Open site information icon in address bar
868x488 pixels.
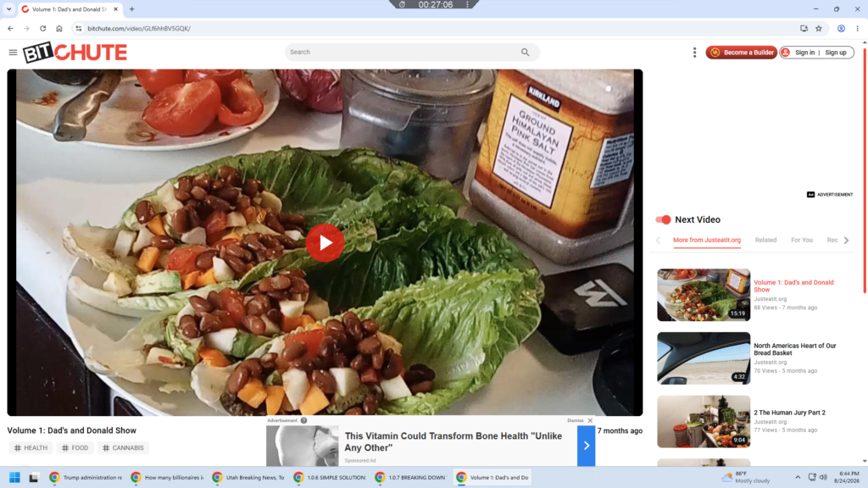[79, 28]
